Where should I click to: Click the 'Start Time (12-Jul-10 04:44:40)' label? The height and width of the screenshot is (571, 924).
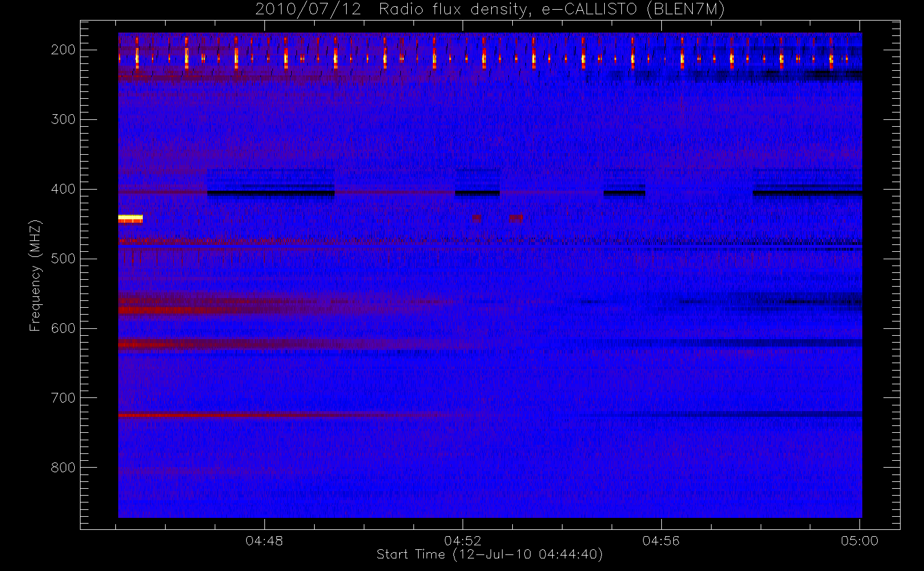click(x=489, y=554)
